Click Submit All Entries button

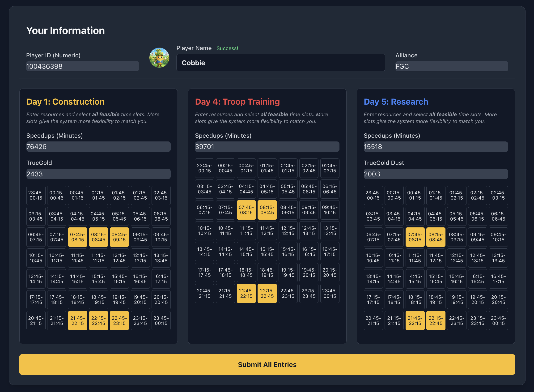click(x=267, y=364)
